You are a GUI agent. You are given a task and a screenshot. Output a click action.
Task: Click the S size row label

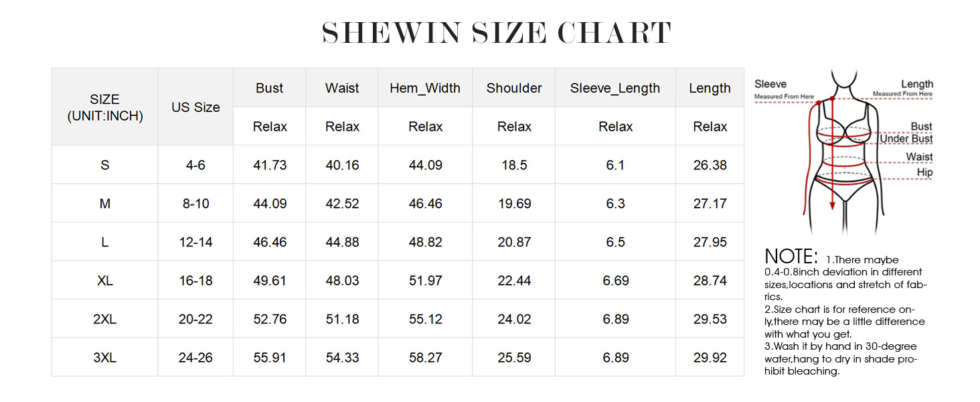click(105, 165)
